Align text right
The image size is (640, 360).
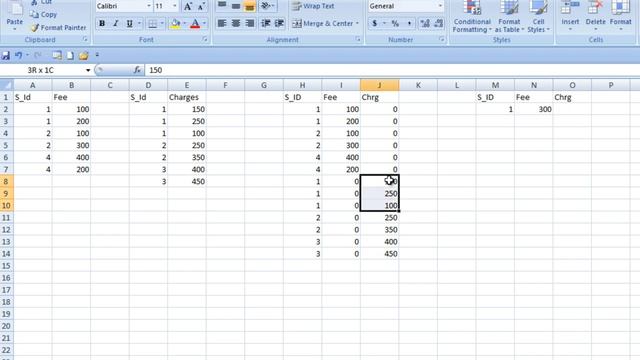pyautogui.click(x=249, y=23)
